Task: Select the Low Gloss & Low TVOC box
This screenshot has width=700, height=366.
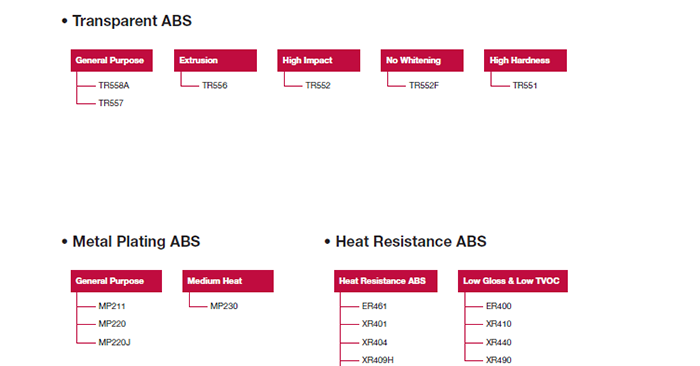Action: coord(513,281)
